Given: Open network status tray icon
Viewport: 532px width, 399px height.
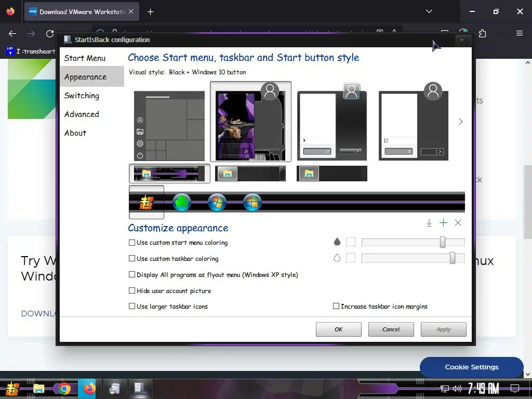Looking at the screenshot, I should coord(444,389).
